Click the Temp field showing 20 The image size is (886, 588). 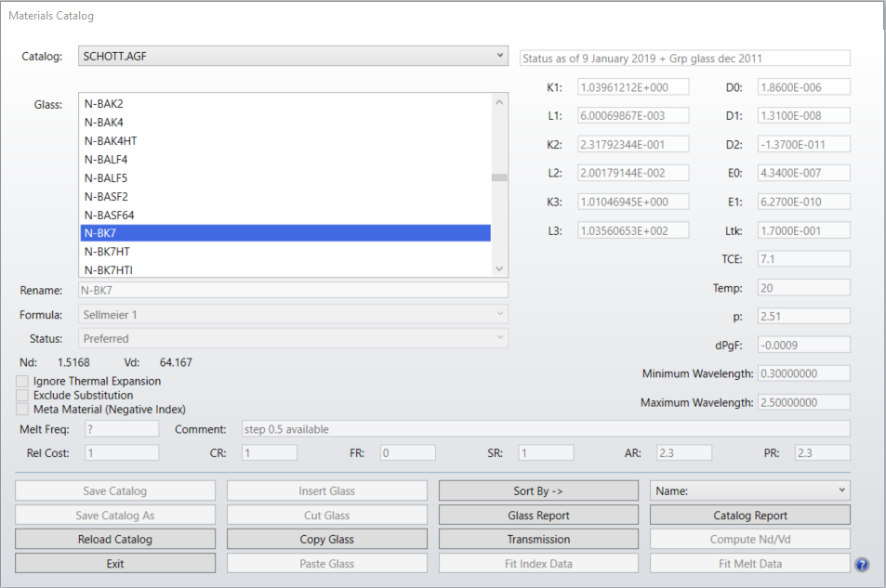pyautogui.click(x=803, y=288)
